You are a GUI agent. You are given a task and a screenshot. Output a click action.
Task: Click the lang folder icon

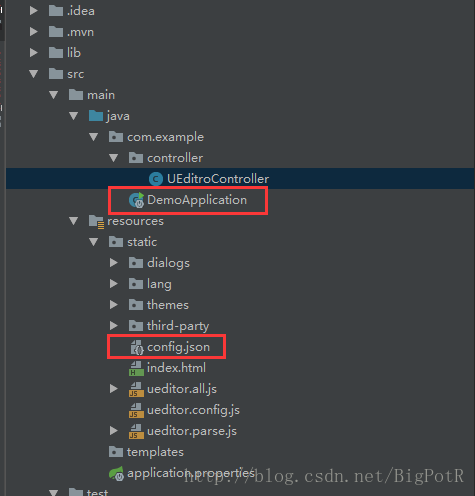pyautogui.click(x=136, y=284)
